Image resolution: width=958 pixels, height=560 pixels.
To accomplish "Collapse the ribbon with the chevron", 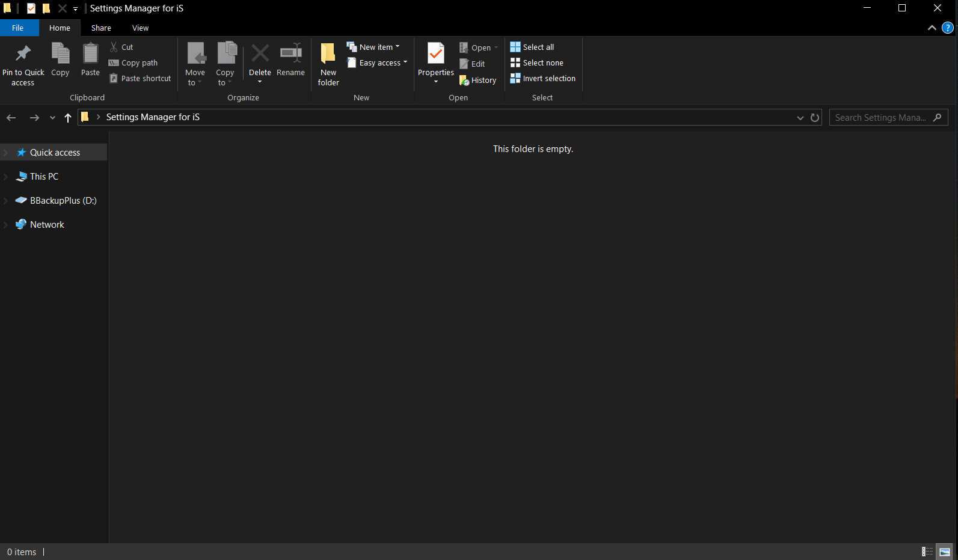I will click(932, 28).
